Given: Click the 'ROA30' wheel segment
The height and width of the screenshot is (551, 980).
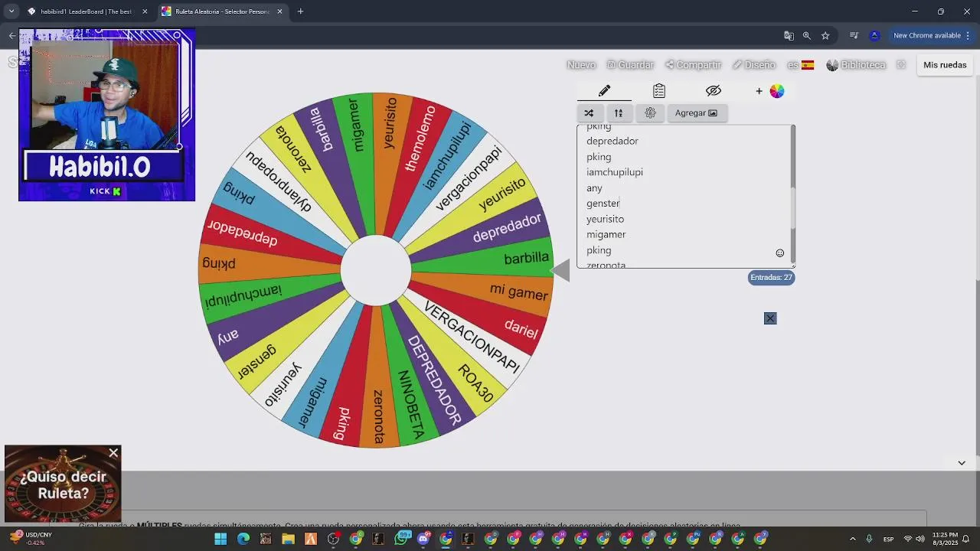Looking at the screenshot, I should (x=475, y=382).
